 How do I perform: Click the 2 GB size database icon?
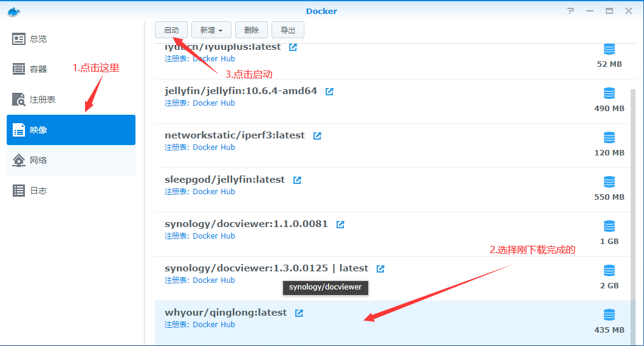coord(609,271)
